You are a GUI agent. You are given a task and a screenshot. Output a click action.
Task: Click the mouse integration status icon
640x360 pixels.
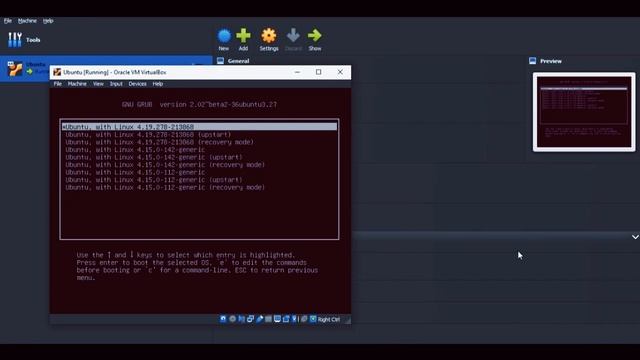pos(304,319)
